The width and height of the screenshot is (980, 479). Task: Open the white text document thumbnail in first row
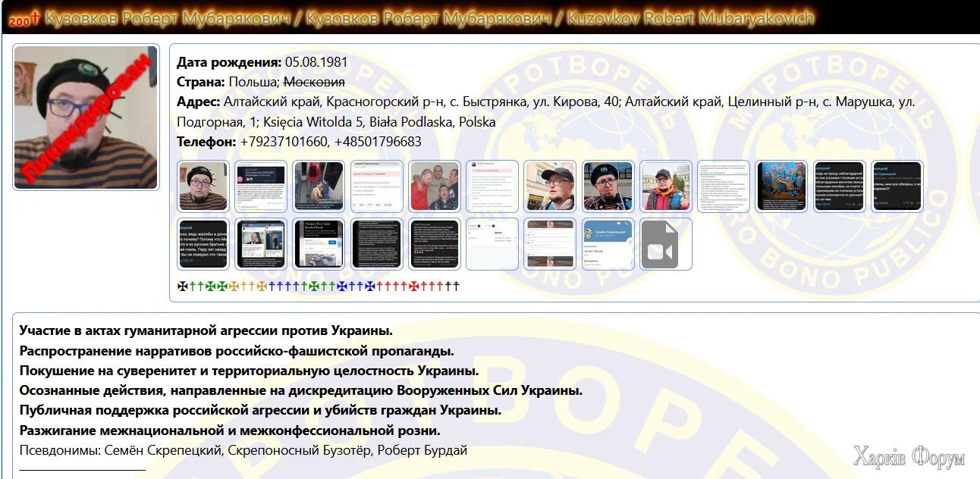[x=724, y=186]
